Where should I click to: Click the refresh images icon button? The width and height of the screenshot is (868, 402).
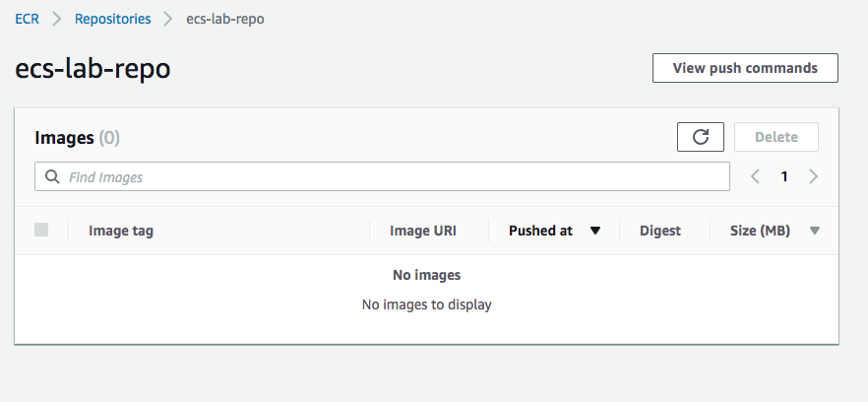coord(701,137)
